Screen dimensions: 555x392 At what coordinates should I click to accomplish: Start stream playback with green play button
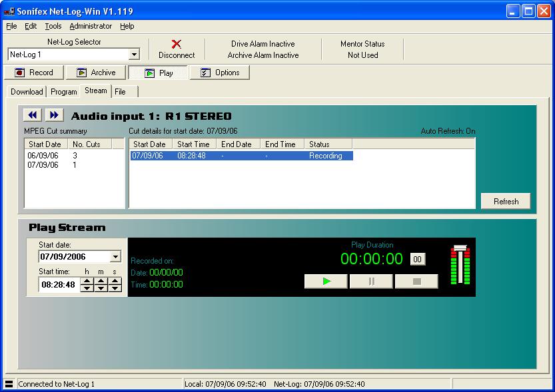pos(326,282)
